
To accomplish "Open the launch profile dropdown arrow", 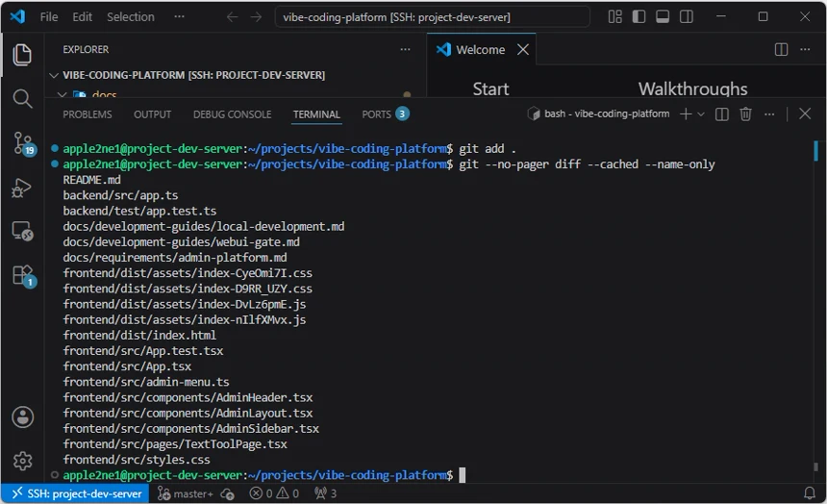I will pos(701,114).
